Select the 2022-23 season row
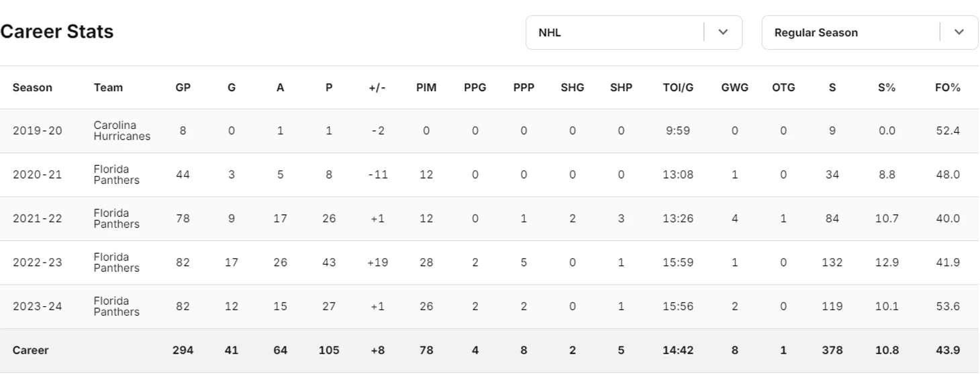The height and width of the screenshot is (374, 980). [37, 263]
